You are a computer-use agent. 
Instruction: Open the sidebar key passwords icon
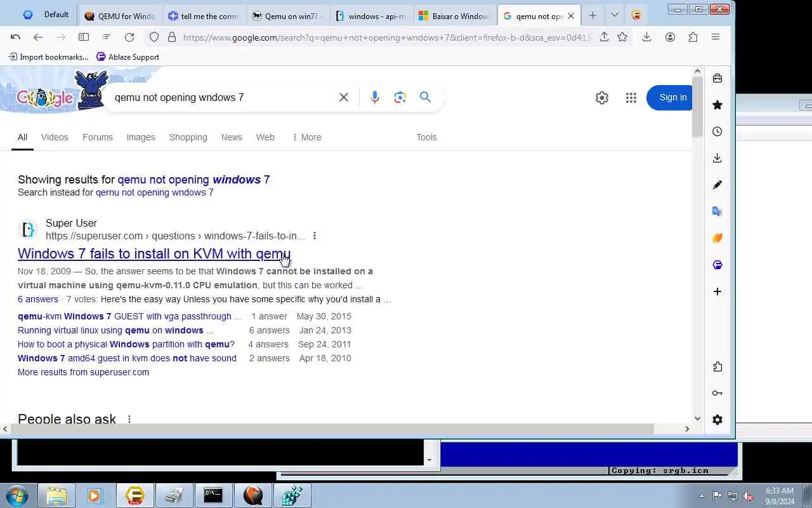click(x=717, y=393)
